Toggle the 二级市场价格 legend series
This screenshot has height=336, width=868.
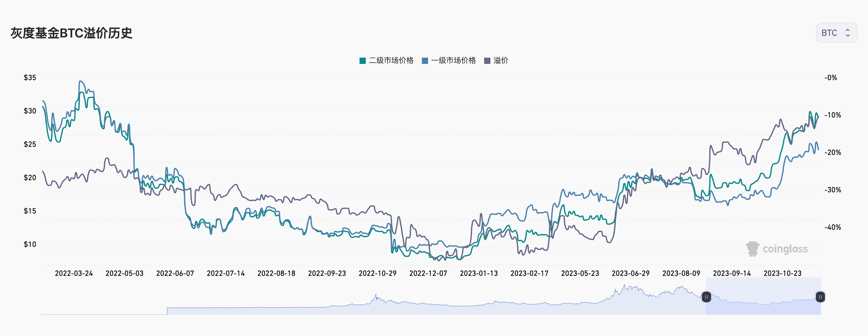coord(387,60)
